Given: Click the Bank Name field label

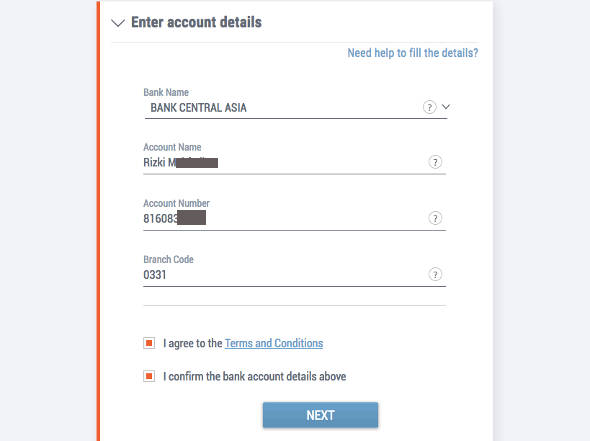Looking at the screenshot, I should (166, 92).
